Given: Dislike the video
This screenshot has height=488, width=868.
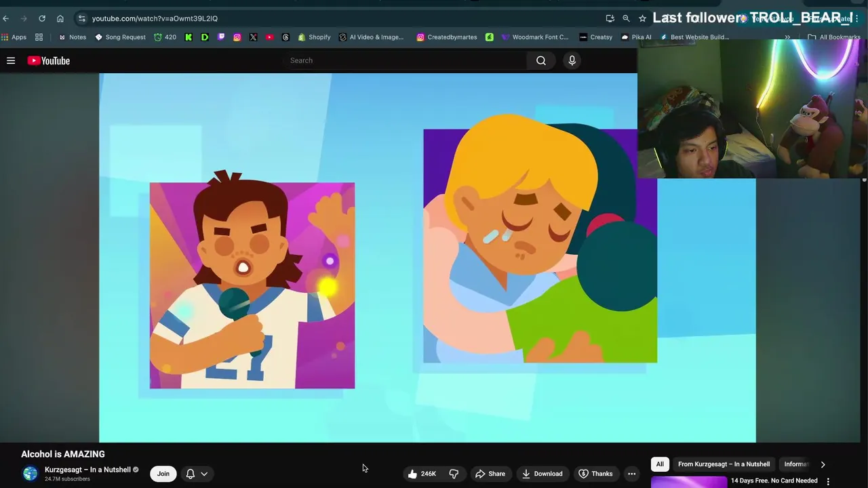Looking at the screenshot, I should [454, 474].
